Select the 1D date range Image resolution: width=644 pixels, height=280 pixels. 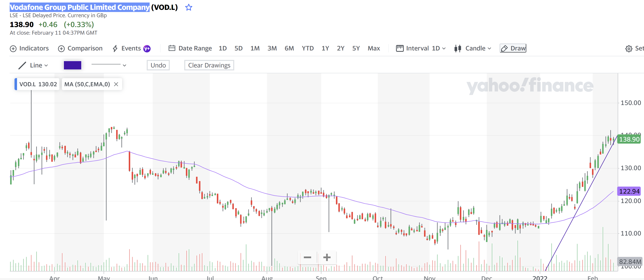click(x=222, y=49)
